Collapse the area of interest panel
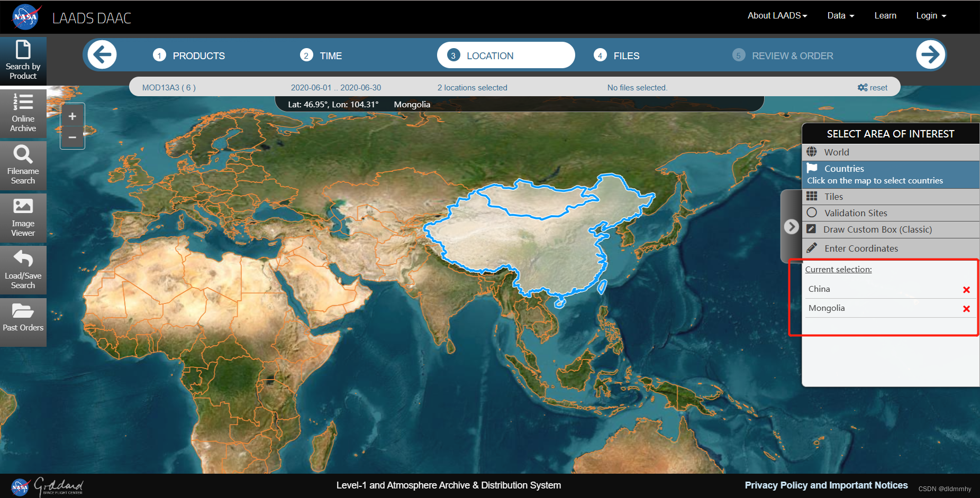The image size is (980, 498). coord(791,226)
